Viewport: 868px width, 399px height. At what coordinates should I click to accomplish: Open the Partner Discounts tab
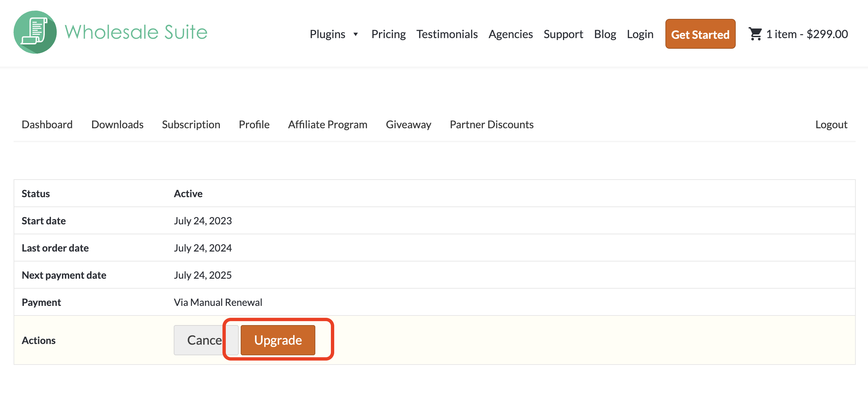tap(491, 124)
